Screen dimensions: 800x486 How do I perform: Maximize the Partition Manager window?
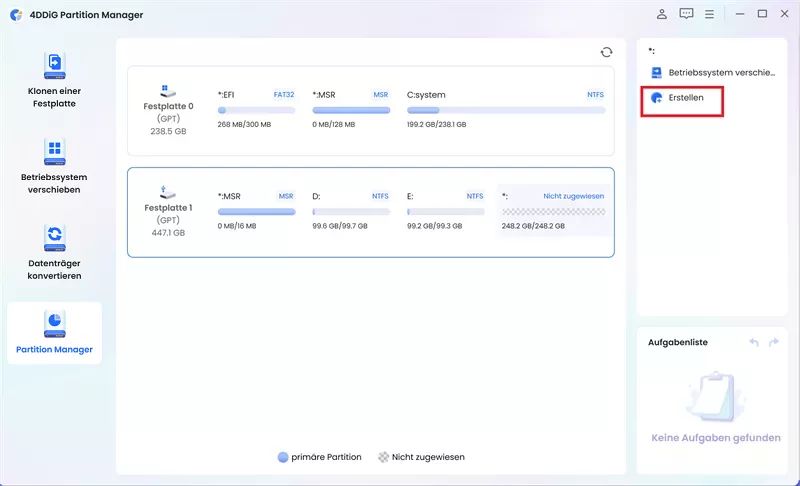coord(762,14)
